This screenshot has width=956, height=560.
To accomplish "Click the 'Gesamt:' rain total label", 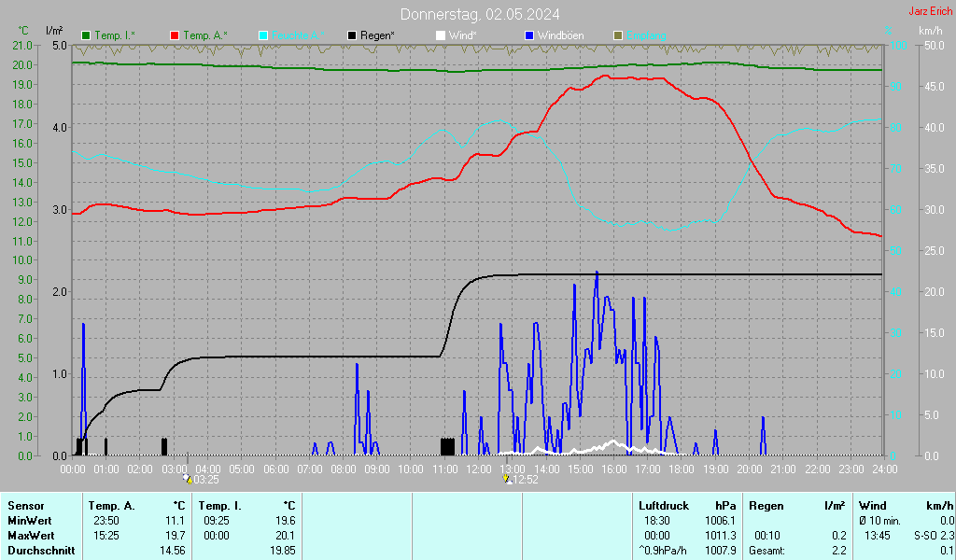I will [767, 551].
